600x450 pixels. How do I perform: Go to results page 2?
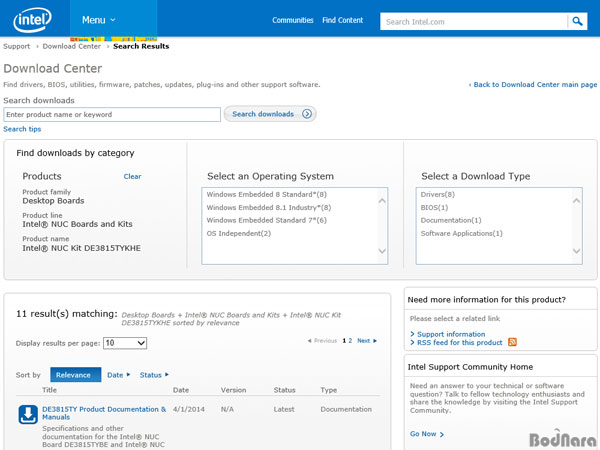point(350,341)
